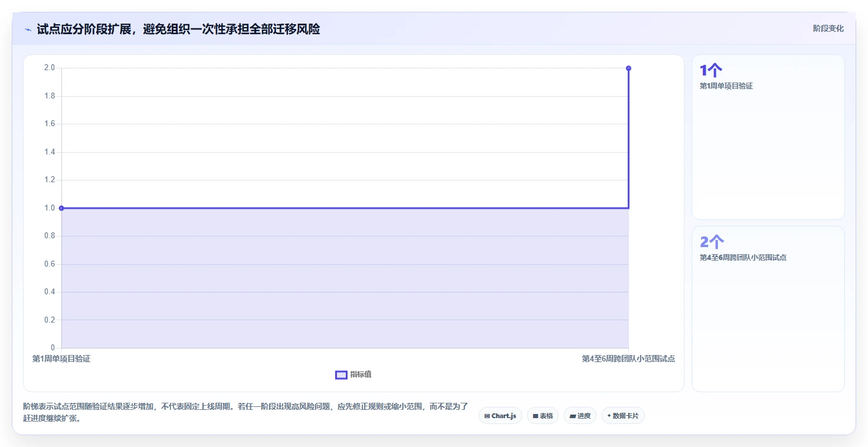Click the footnote paragraph starting 阶梯表示试点范围
Viewport: 868px width, 447px height.
pyautogui.click(x=245, y=412)
